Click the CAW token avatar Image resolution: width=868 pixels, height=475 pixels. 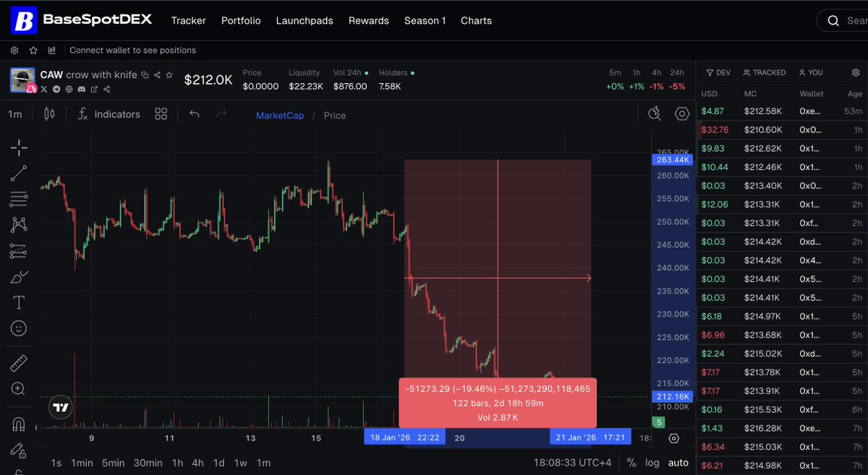pyautogui.click(x=23, y=80)
